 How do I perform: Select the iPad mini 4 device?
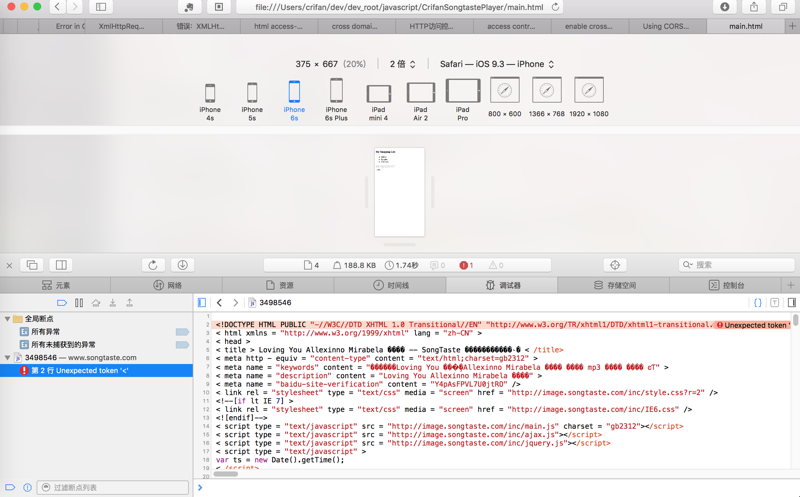[378, 103]
